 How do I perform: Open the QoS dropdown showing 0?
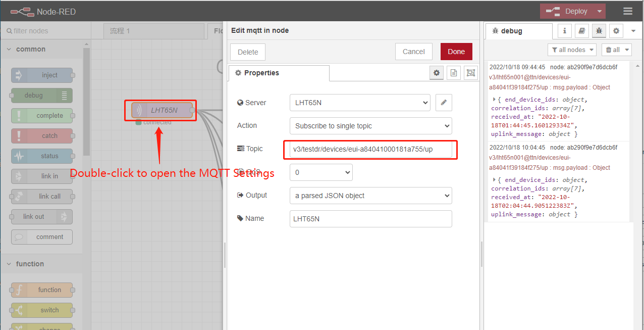[321, 172]
